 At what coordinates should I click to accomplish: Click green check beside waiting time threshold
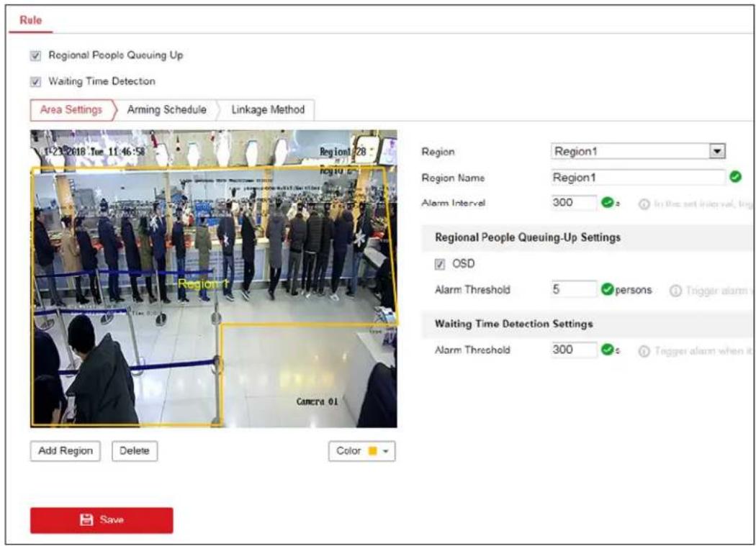(607, 350)
